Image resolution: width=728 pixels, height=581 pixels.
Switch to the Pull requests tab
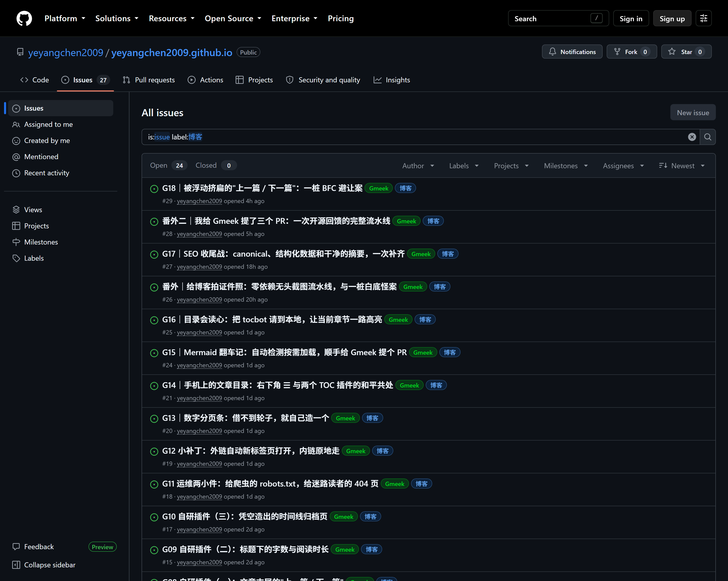[x=149, y=80]
